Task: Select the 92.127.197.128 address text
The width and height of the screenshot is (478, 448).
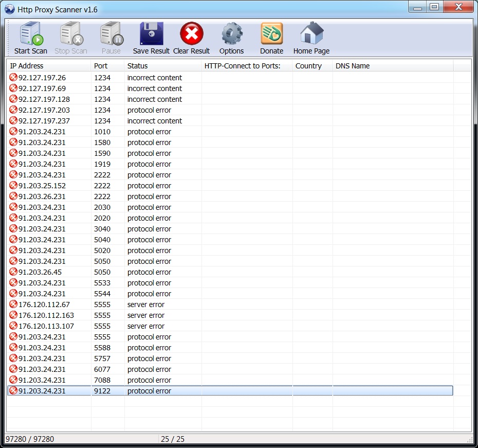Action: pos(44,99)
